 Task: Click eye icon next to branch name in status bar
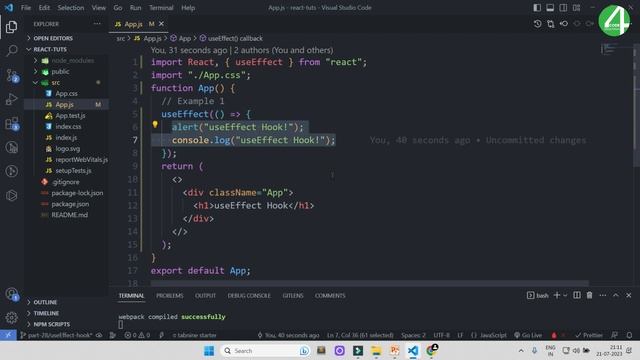99,335
